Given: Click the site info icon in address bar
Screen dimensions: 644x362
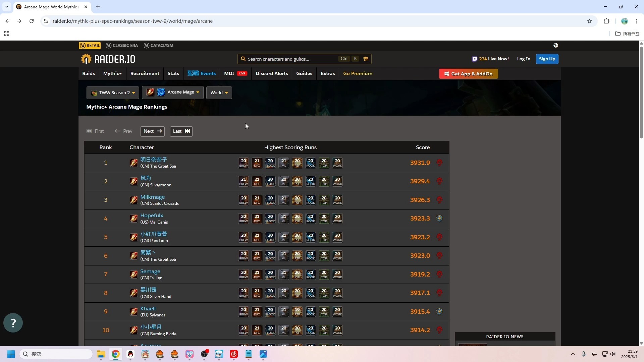Looking at the screenshot, I should pos(46,21).
